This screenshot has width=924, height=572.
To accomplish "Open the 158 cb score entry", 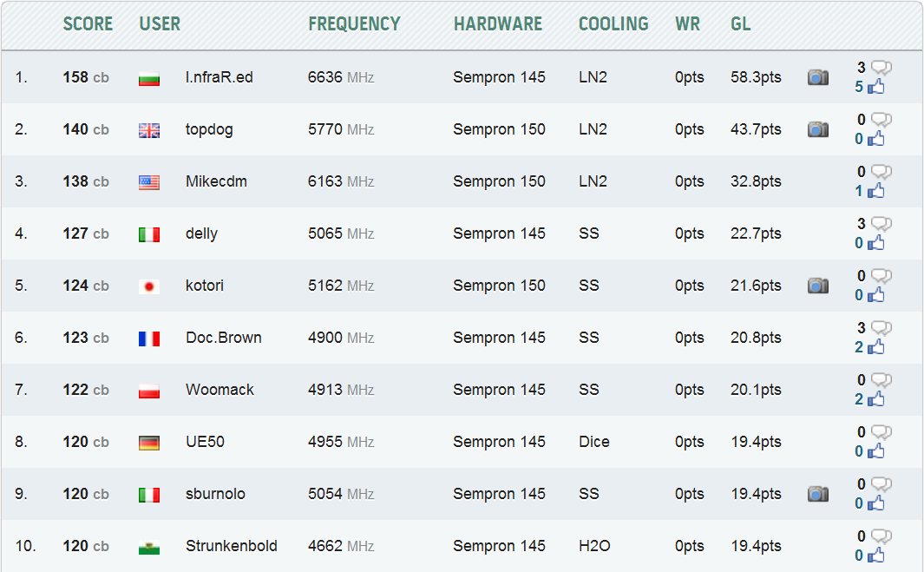I will (x=86, y=77).
